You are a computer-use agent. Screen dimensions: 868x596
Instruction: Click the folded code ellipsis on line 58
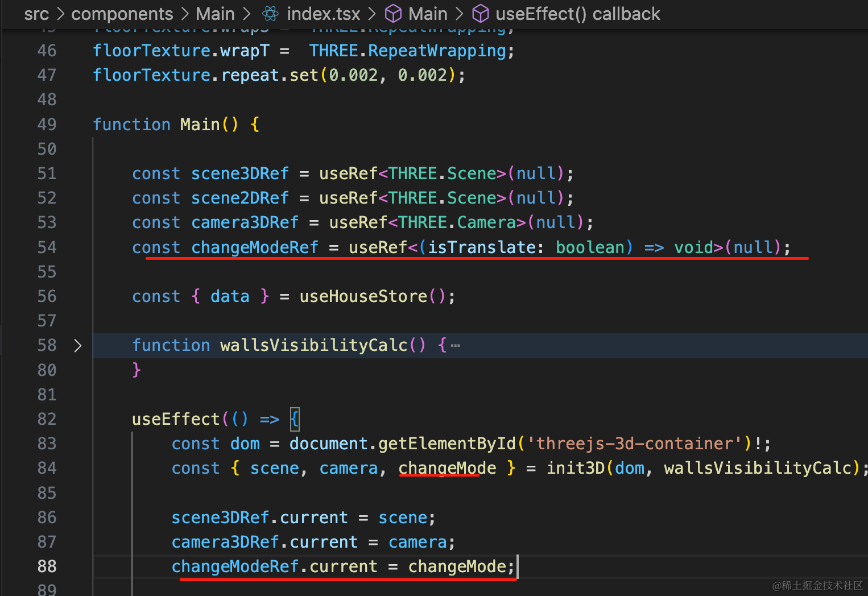click(x=455, y=345)
